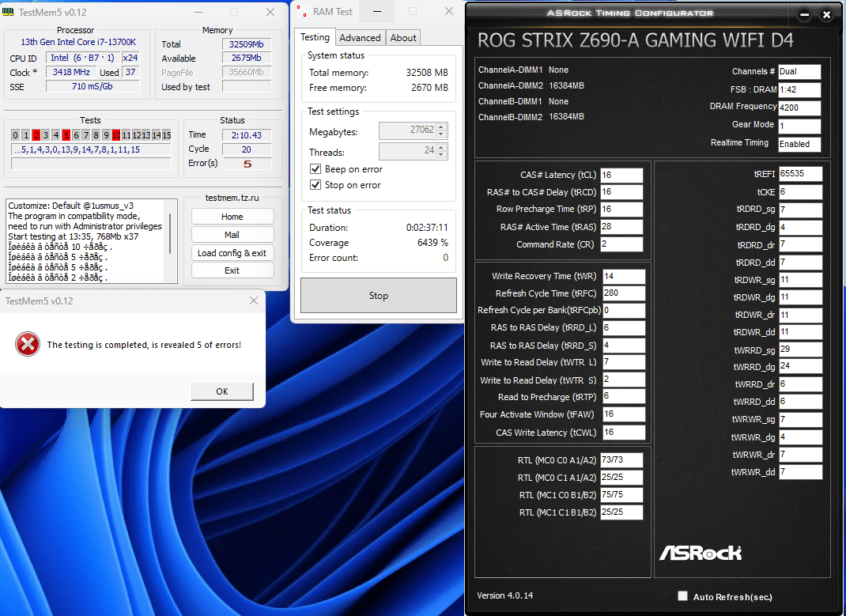The height and width of the screenshot is (616, 846).
Task: Click the RAS# Active Time (tRAS) field
Action: [x=621, y=226]
